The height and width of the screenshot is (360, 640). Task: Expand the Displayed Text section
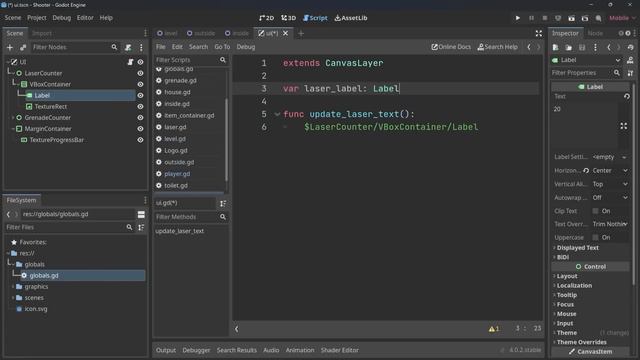(577, 248)
